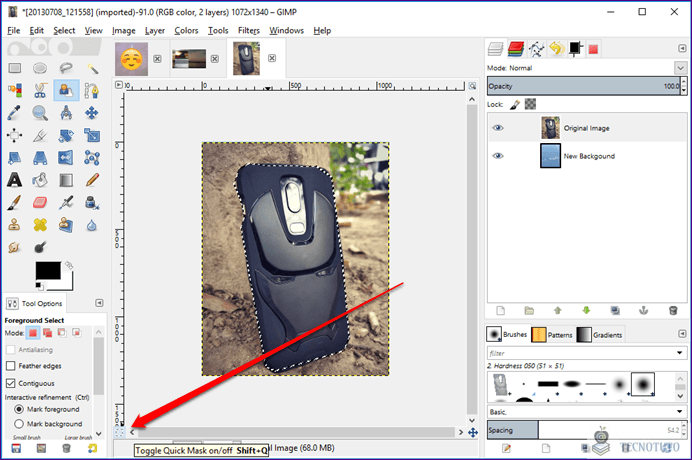
Task: Uncheck the Contiguous checkbox
Action: (11, 383)
